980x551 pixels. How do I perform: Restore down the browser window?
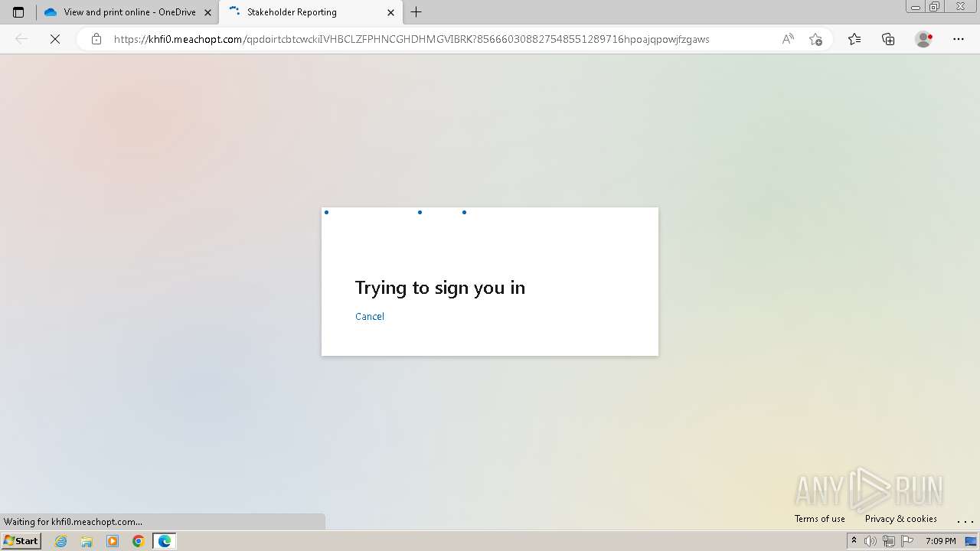(x=935, y=7)
